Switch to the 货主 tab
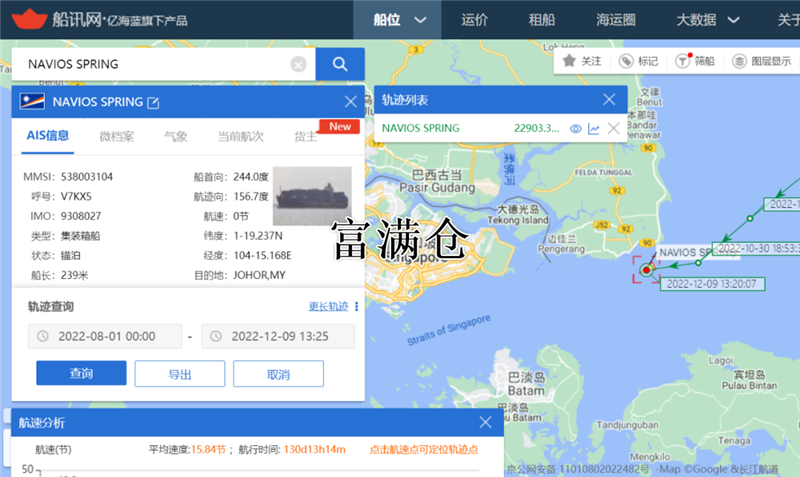This screenshot has height=477, width=800. pyautogui.click(x=306, y=137)
